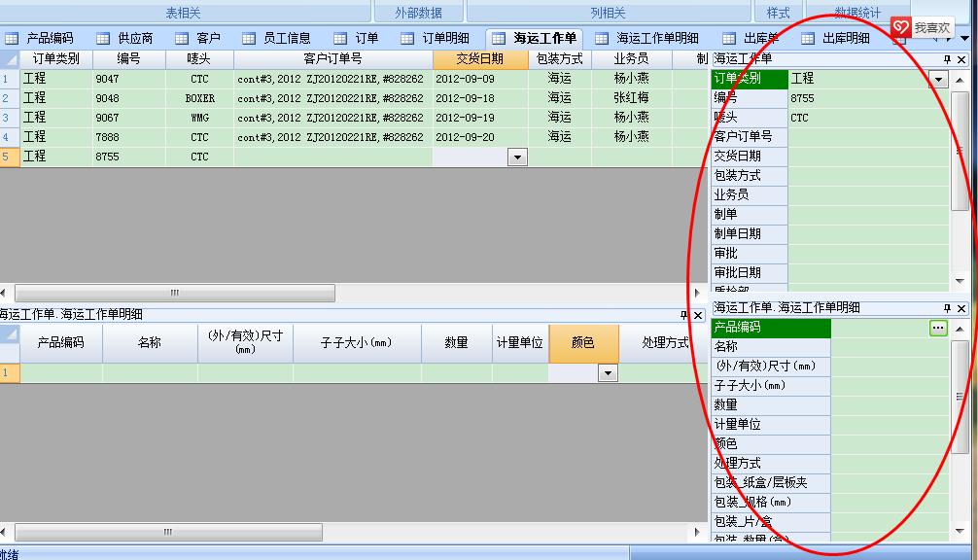Viewport: 978px width, 560px height.
Task: Click the 数量 column header in detail grid
Action: coord(456,343)
